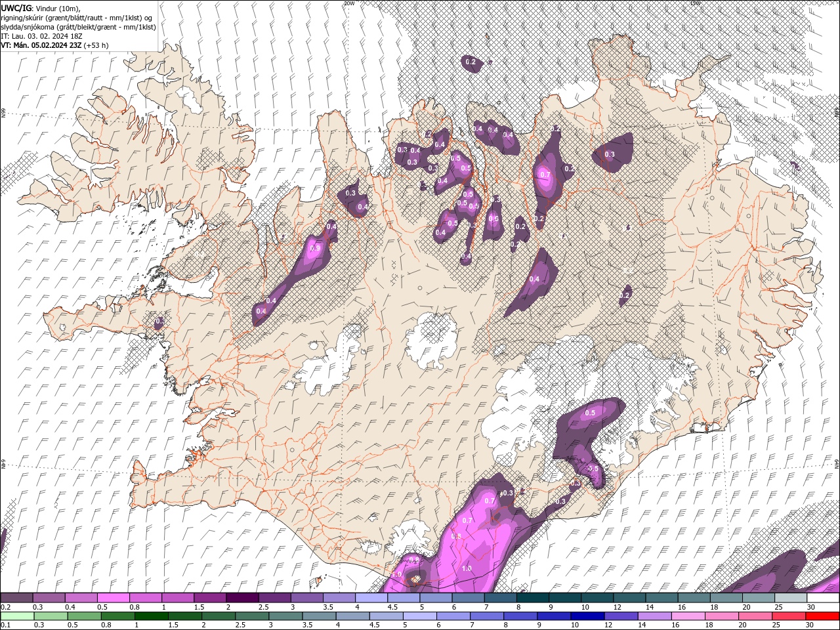Click the '0.9' precipitation label on the map
This screenshot has height=630, width=840.
[x=314, y=248]
